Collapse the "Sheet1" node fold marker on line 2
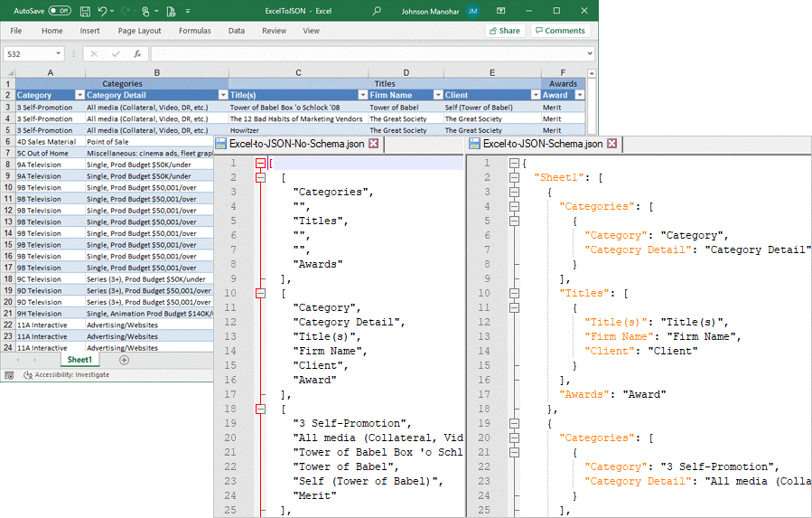 (514, 177)
